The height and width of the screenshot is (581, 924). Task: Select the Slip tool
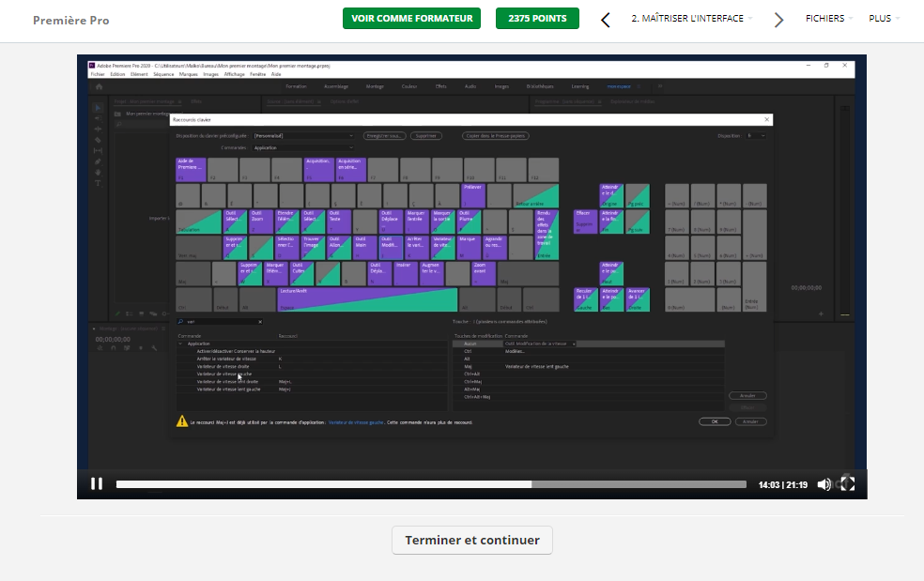(98, 151)
